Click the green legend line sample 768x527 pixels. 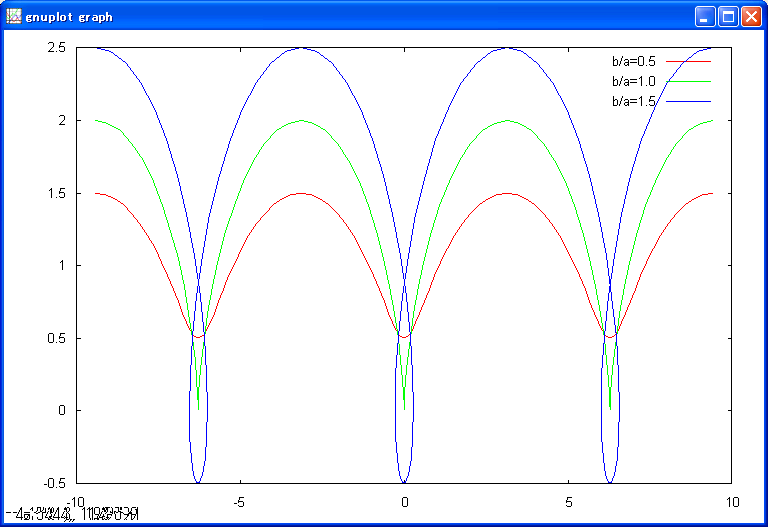tap(688, 81)
